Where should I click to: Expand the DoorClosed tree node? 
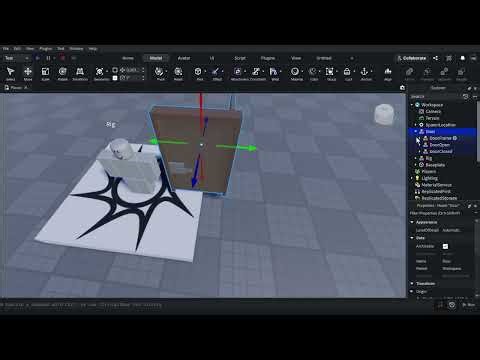click(420, 151)
